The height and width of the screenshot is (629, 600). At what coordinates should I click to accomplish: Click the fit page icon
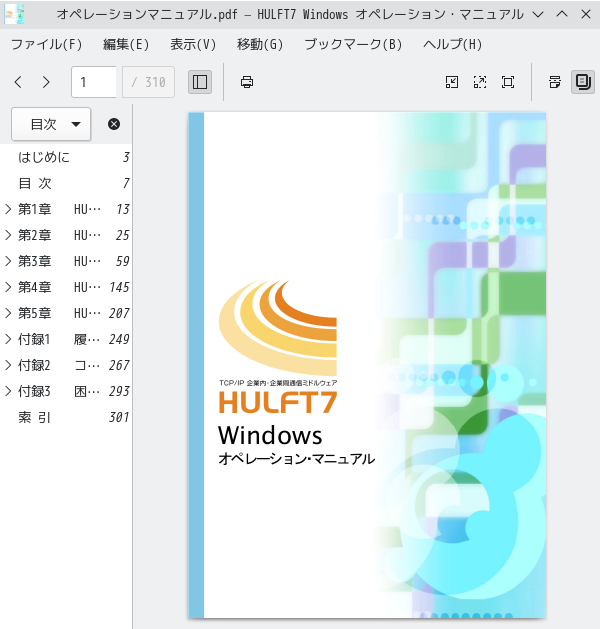[508, 82]
